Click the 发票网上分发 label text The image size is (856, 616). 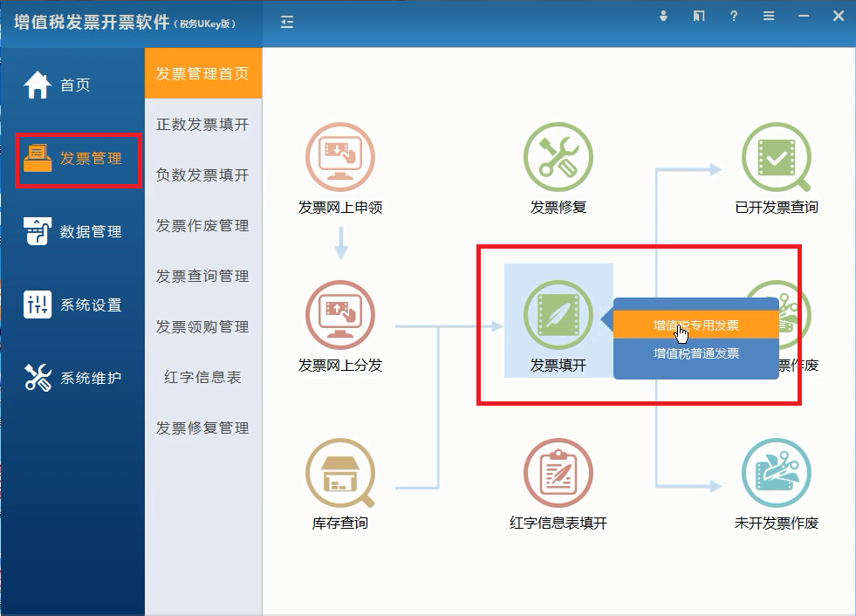[340, 366]
